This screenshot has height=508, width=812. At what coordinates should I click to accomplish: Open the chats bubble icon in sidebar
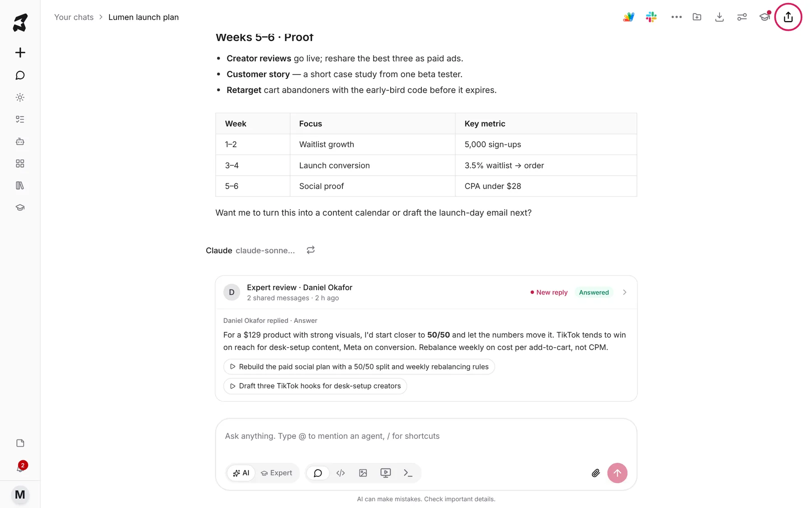coord(20,75)
